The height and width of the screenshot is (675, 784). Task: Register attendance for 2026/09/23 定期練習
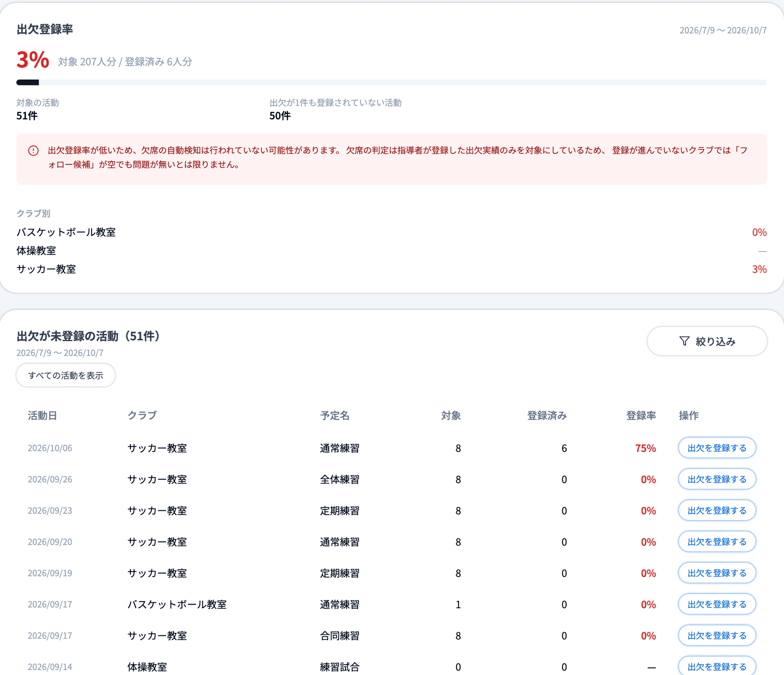coord(717,510)
